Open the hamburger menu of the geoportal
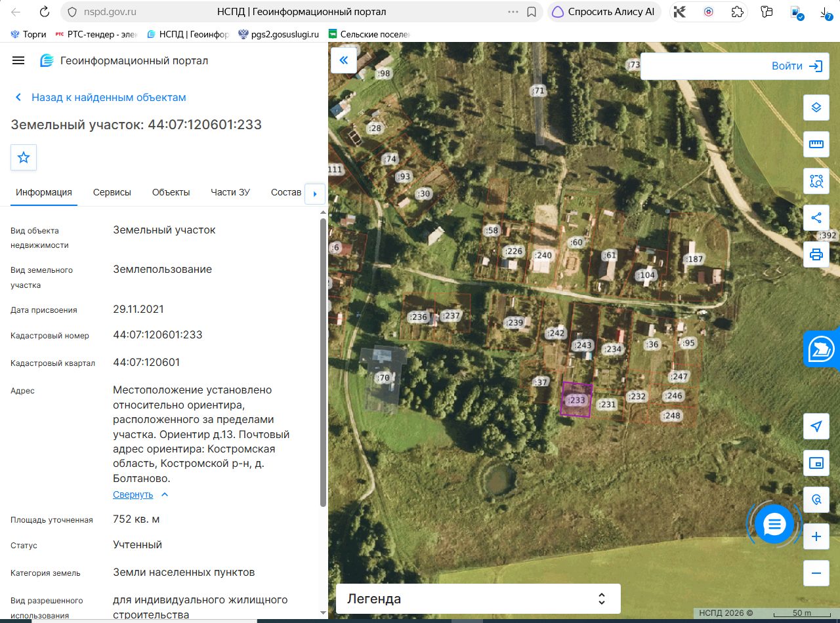The width and height of the screenshot is (840, 623). [x=18, y=60]
